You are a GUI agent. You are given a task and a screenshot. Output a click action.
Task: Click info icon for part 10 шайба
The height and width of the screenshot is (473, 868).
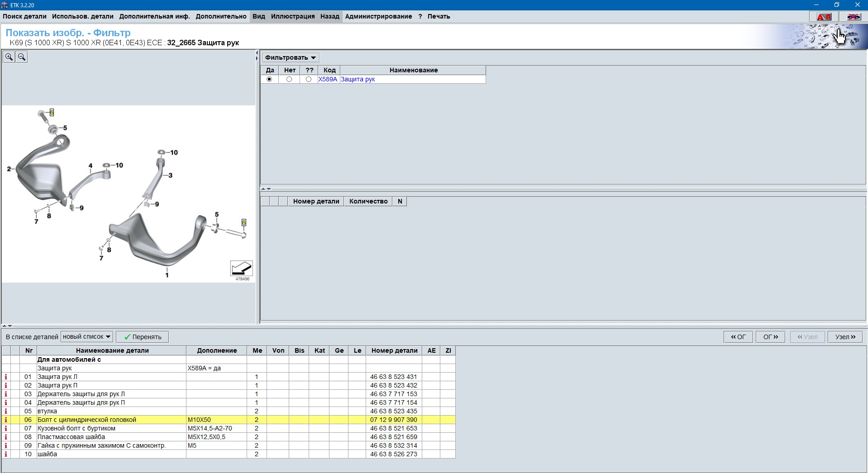point(6,454)
